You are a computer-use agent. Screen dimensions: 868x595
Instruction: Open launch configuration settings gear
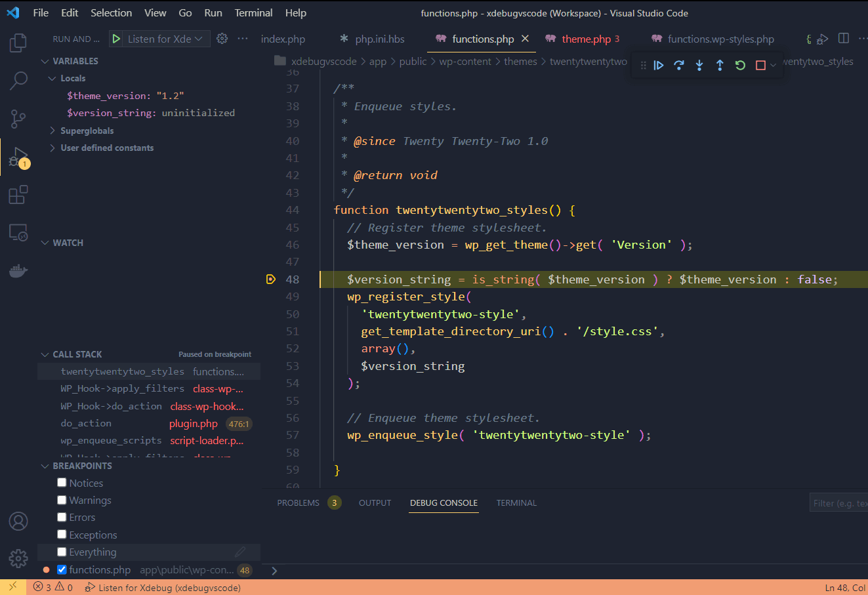pyautogui.click(x=221, y=39)
